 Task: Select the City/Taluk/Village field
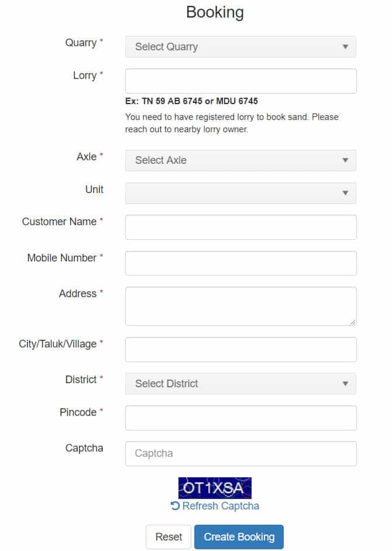point(240,349)
